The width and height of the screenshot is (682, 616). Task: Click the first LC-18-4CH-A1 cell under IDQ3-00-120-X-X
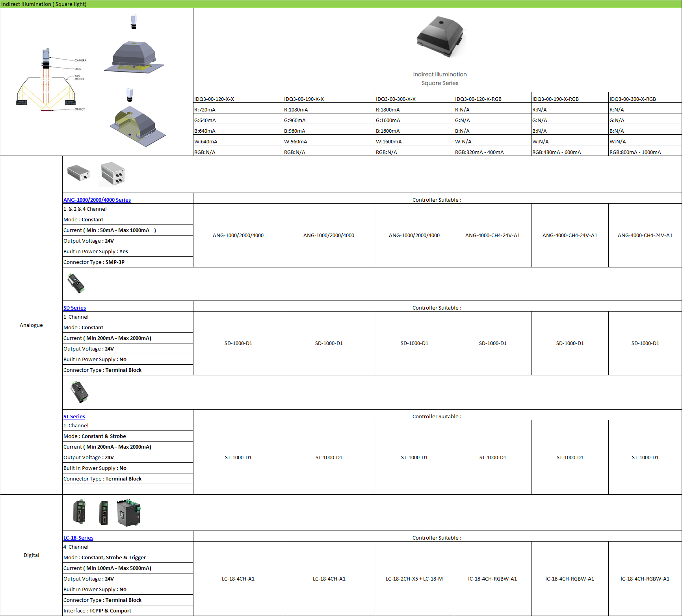pos(238,579)
